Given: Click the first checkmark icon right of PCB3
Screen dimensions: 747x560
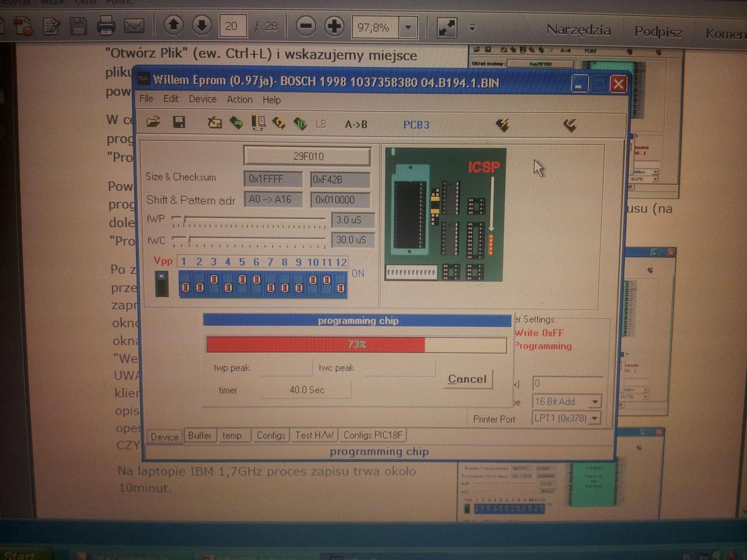Looking at the screenshot, I should click(x=502, y=125).
